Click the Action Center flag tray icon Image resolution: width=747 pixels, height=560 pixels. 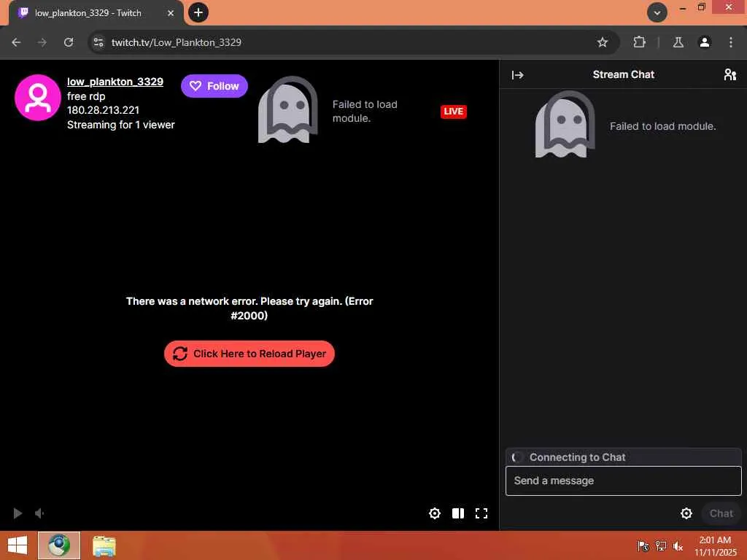(643, 546)
